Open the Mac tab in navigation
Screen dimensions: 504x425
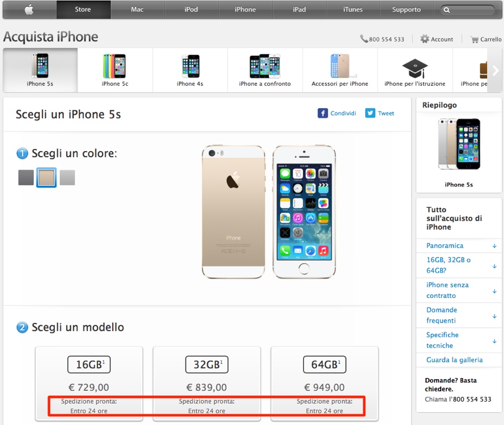pos(137,10)
